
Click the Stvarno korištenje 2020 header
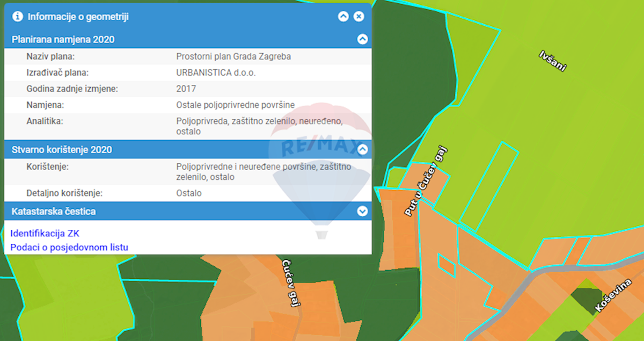pos(188,149)
